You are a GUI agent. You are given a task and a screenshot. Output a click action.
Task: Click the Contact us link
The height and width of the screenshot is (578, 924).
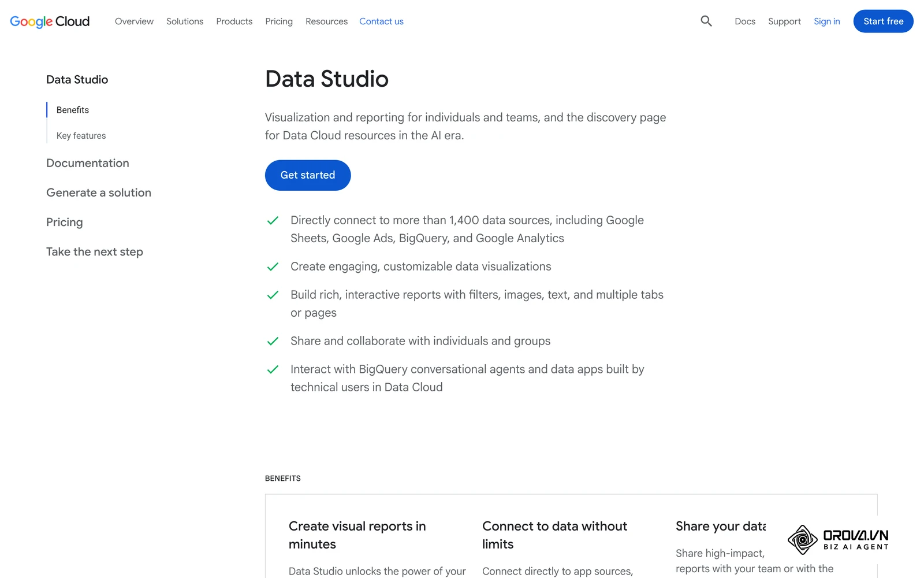[382, 21]
